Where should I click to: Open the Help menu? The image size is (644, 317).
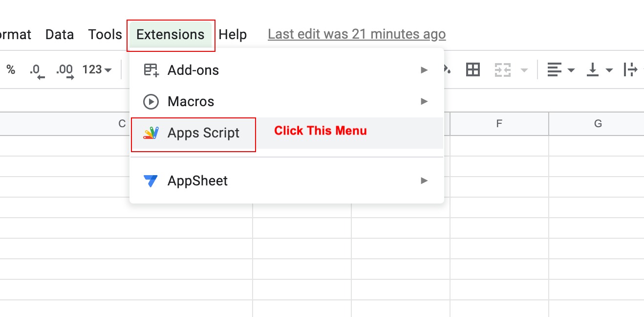[x=233, y=34]
